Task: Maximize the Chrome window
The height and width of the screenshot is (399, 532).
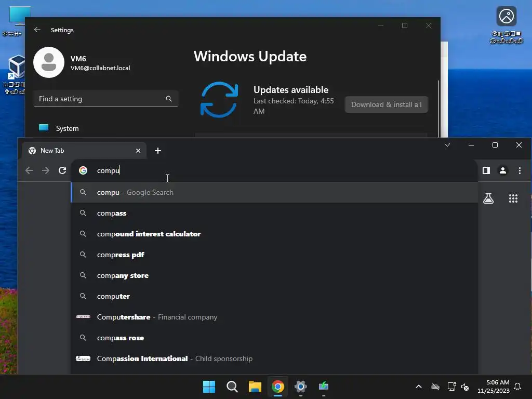Action: click(x=495, y=145)
